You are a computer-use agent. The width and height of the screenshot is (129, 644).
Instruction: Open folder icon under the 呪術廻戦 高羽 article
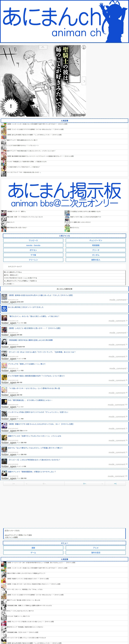tap(9, 347)
